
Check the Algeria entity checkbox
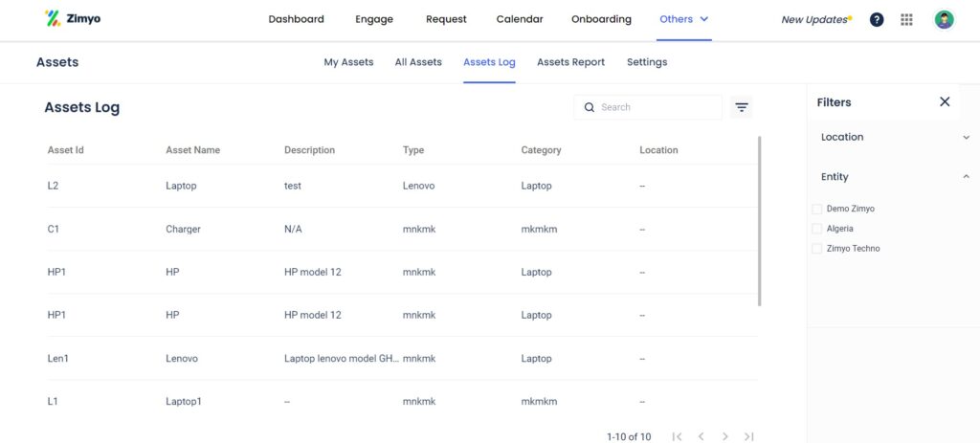click(816, 229)
